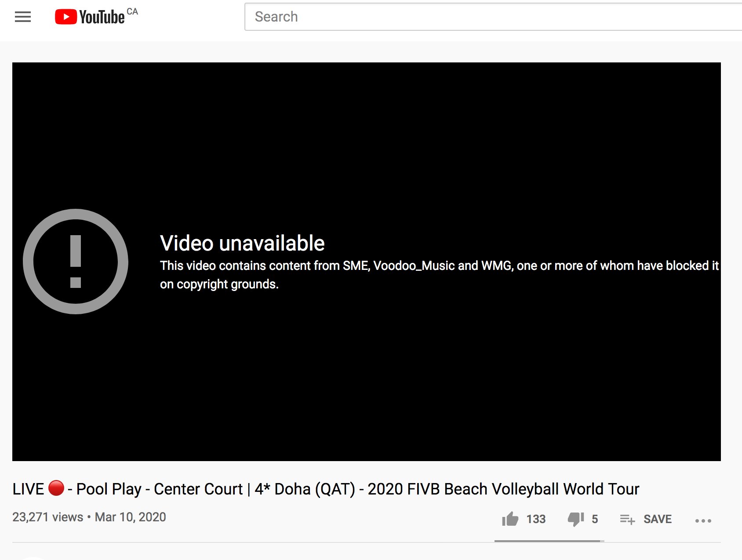This screenshot has height=560, width=742.
Task: Click the CA country code superscript
Action: click(132, 11)
